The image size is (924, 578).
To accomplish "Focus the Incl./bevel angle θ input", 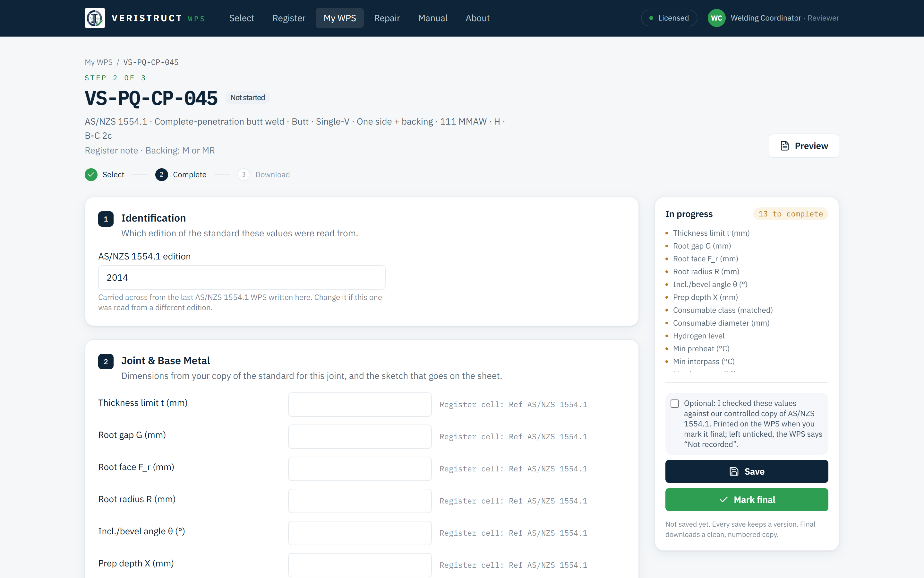I will coord(360,533).
